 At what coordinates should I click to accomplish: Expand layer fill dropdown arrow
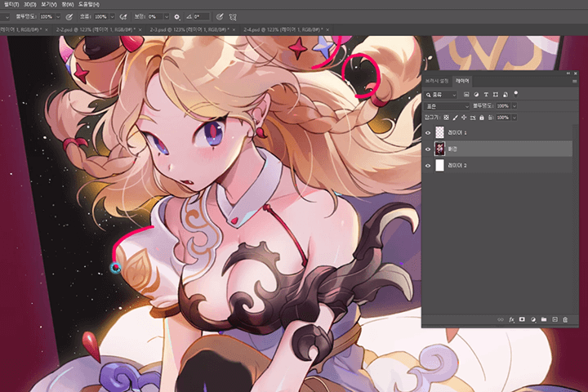coord(514,118)
